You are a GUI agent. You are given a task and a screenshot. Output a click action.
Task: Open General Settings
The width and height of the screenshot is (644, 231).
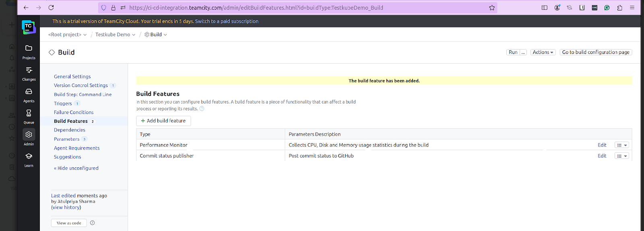tap(72, 76)
